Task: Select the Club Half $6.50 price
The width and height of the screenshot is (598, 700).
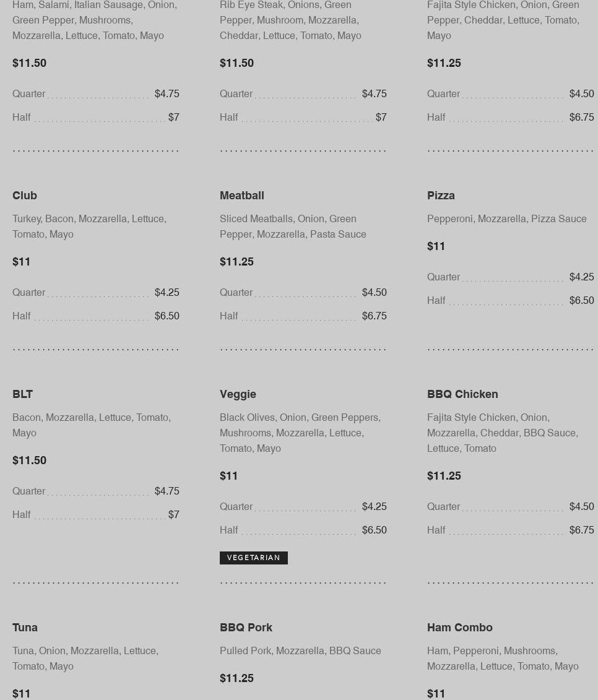Action: [x=167, y=316]
